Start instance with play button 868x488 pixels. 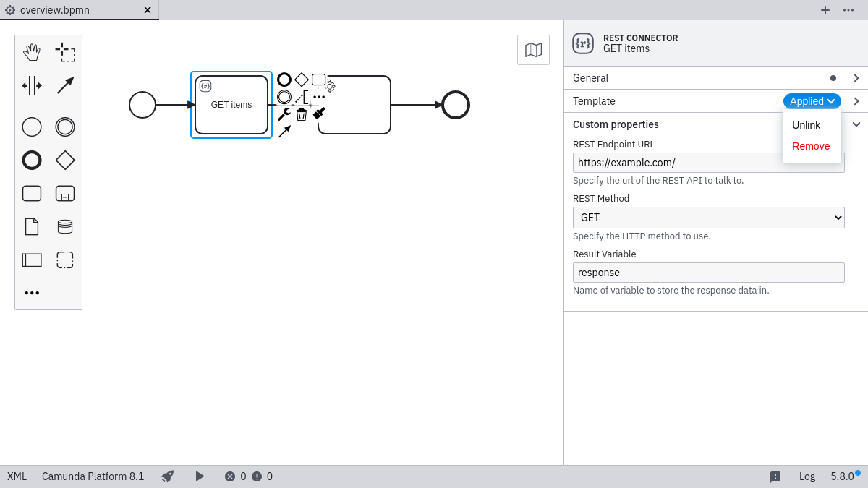(200, 476)
